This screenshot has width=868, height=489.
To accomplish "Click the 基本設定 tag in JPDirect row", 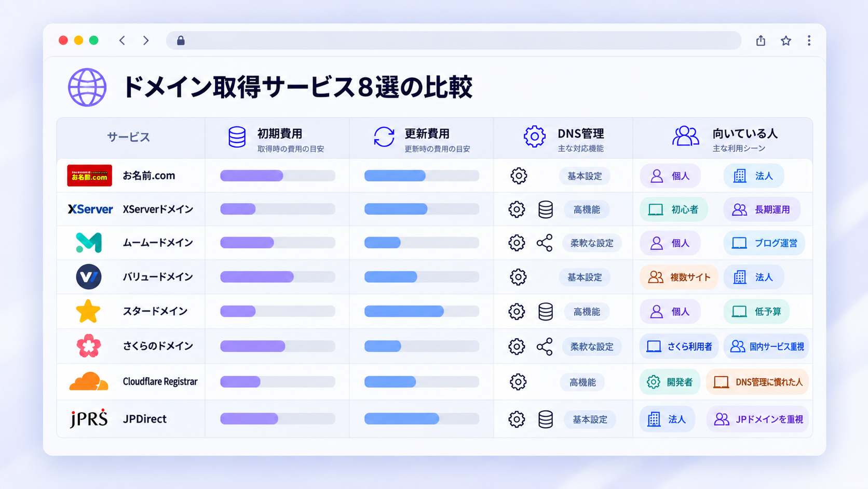I will [590, 419].
